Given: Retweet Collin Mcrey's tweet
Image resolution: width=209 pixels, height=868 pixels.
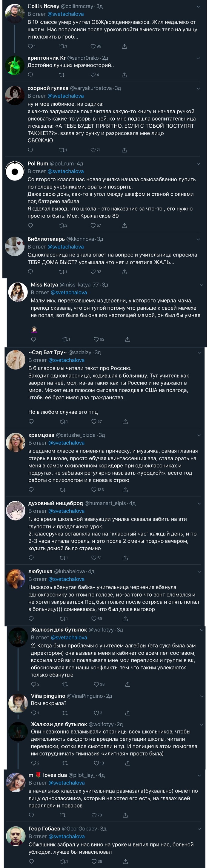Looking at the screenshot, I should coord(62,46).
